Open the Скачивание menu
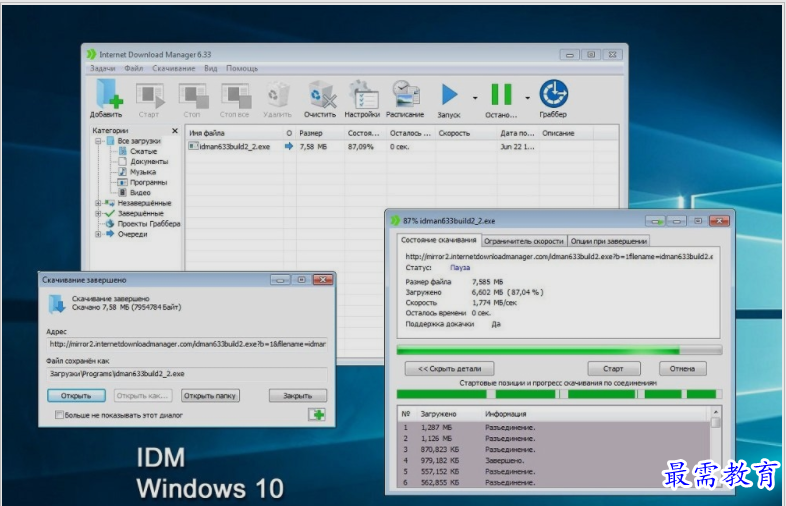 [173, 68]
